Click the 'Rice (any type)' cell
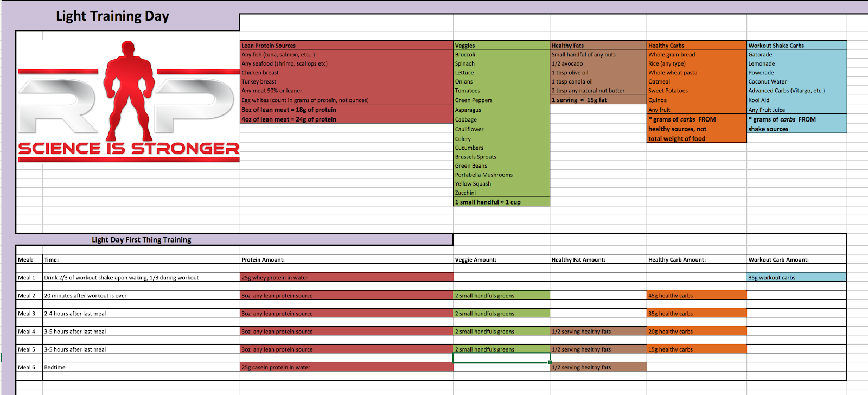Image resolution: width=868 pixels, height=395 pixels. click(x=697, y=63)
